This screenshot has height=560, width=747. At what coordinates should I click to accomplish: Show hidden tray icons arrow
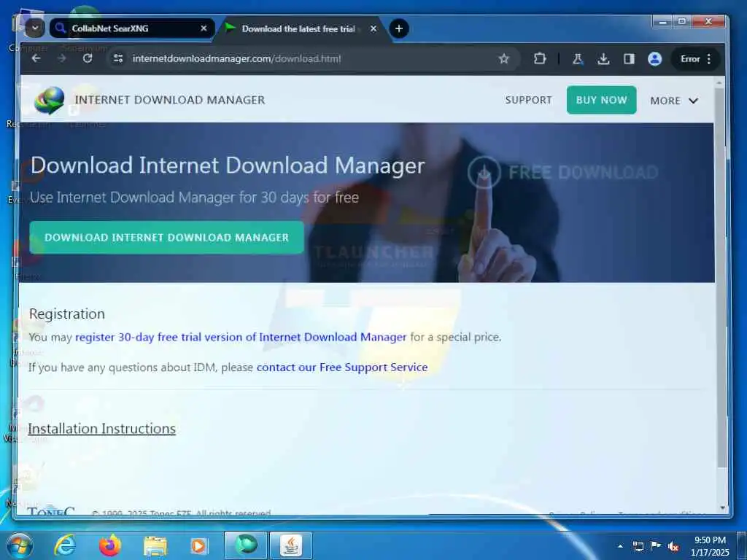point(620,546)
